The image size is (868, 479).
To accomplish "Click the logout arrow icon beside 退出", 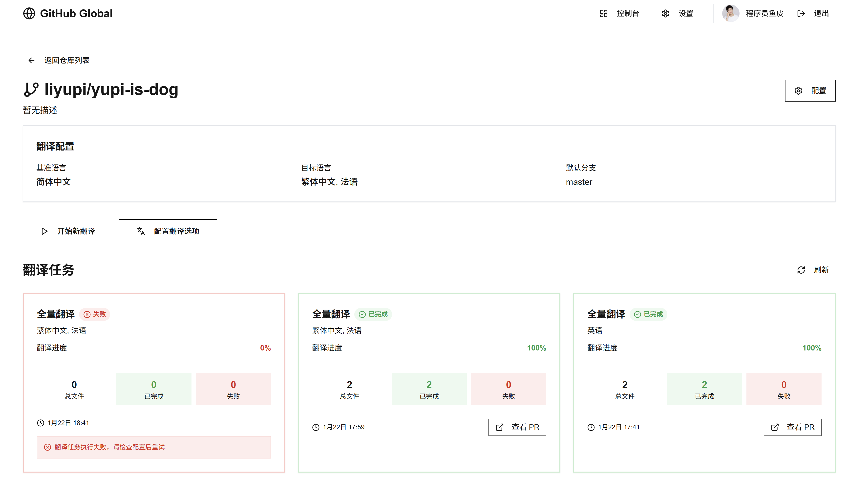I will tap(801, 14).
